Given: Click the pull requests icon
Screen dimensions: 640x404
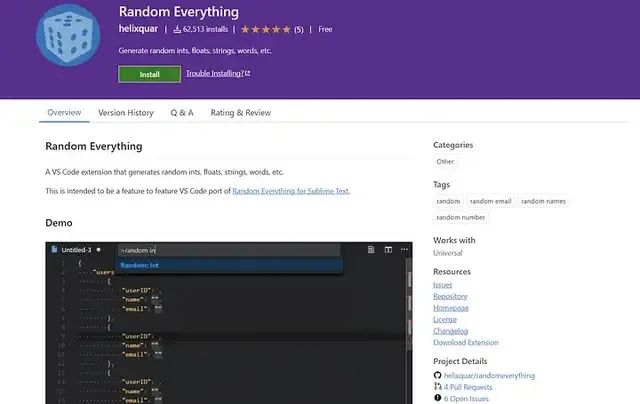Looking at the screenshot, I should click(438, 386).
